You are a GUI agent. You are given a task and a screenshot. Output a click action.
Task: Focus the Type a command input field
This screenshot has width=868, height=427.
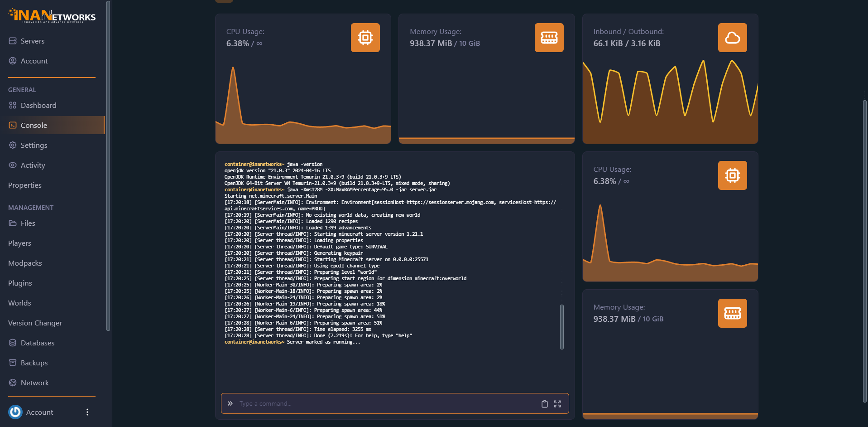click(385, 404)
